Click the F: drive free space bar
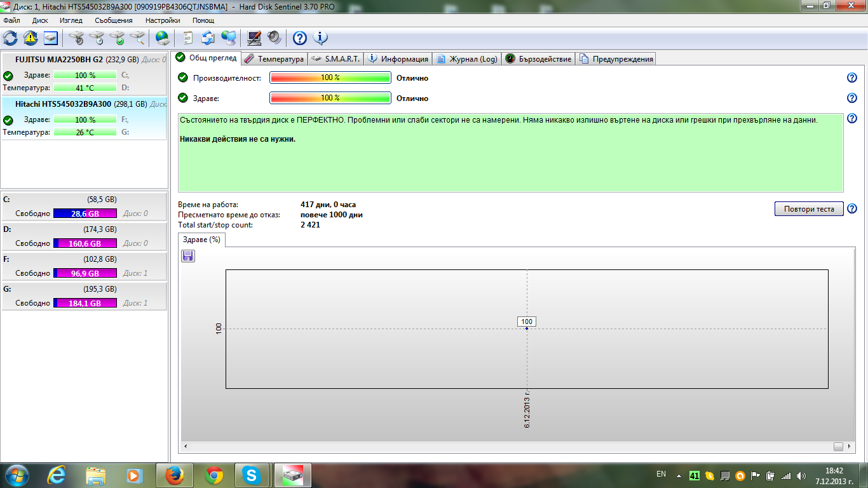The image size is (868, 488). point(85,273)
